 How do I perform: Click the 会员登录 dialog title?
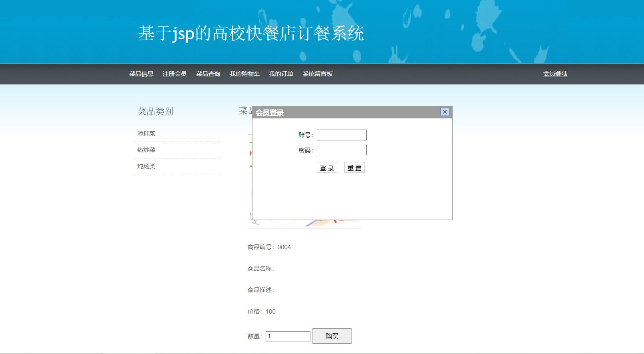click(x=270, y=113)
